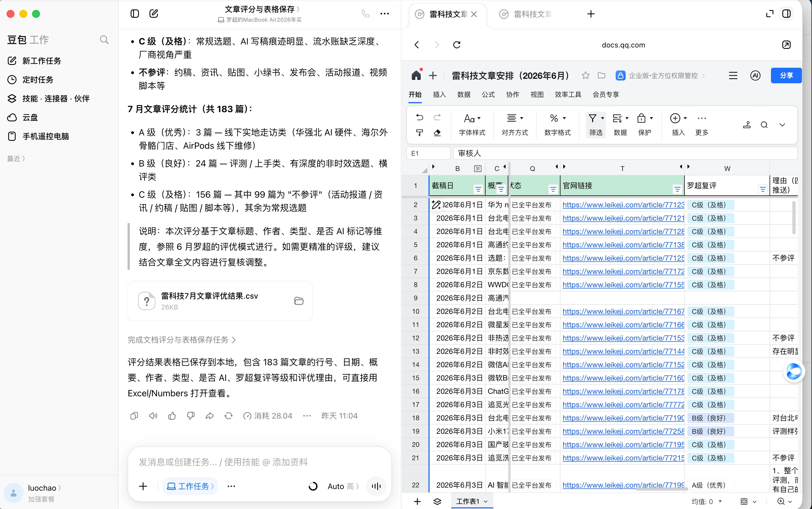Open a new browser tab with plus
The width and height of the screenshot is (812, 509).
[x=591, y=14]
